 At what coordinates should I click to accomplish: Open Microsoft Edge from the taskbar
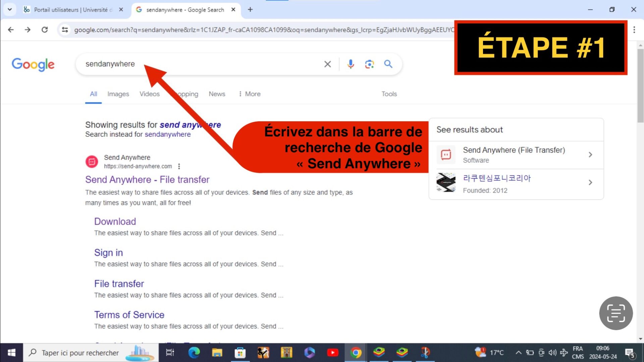click(x=194, y=352)
